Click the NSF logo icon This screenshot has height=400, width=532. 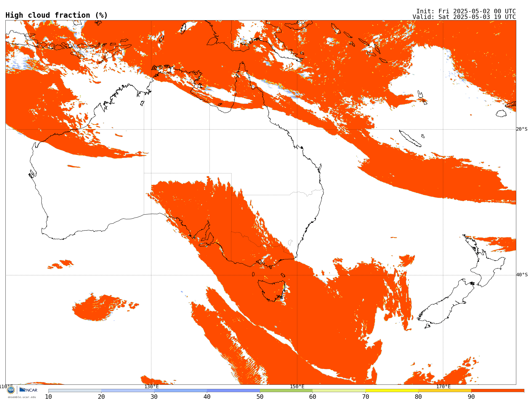pos(11,390)
